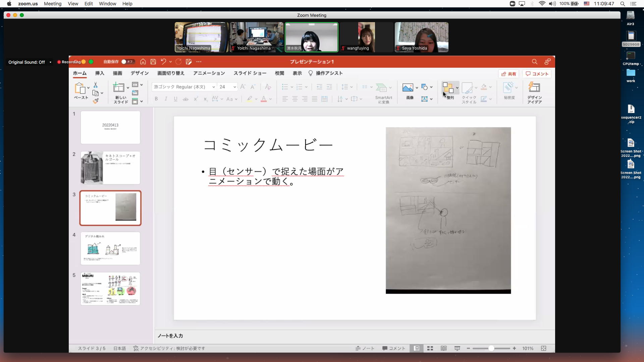Screen dimensions: 644x362
Task: Open the アニメーション ribbon tab
Action: tap(209, 73)
